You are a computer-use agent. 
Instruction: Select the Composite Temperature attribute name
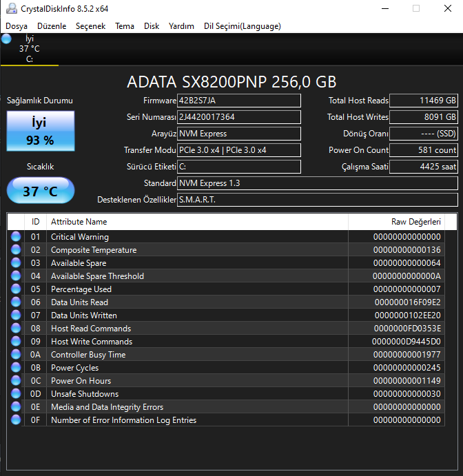click(94, 250)
